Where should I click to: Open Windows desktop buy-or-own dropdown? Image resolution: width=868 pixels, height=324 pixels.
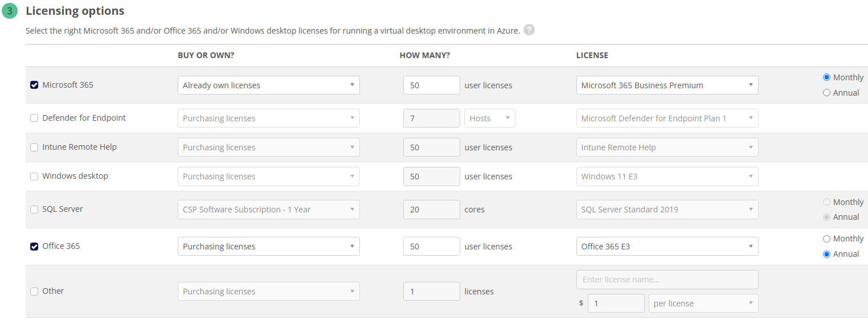269,176
